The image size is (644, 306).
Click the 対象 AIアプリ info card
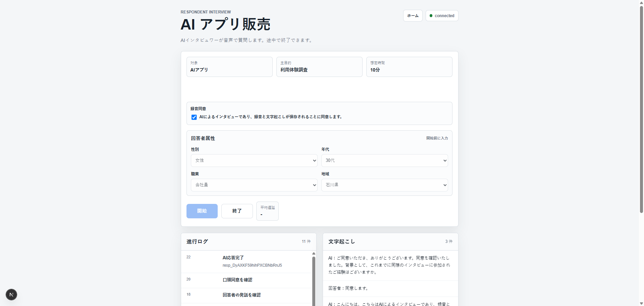(x=229, y=67)
